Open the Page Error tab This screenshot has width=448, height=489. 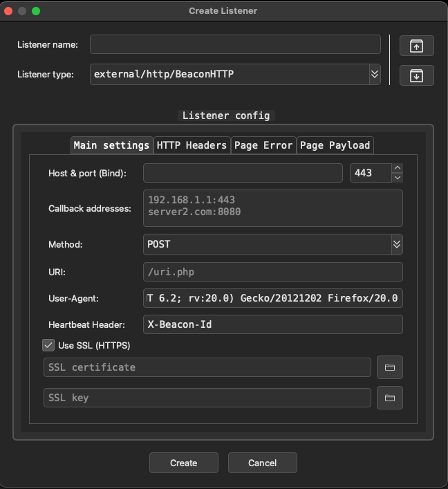(263, 145)
